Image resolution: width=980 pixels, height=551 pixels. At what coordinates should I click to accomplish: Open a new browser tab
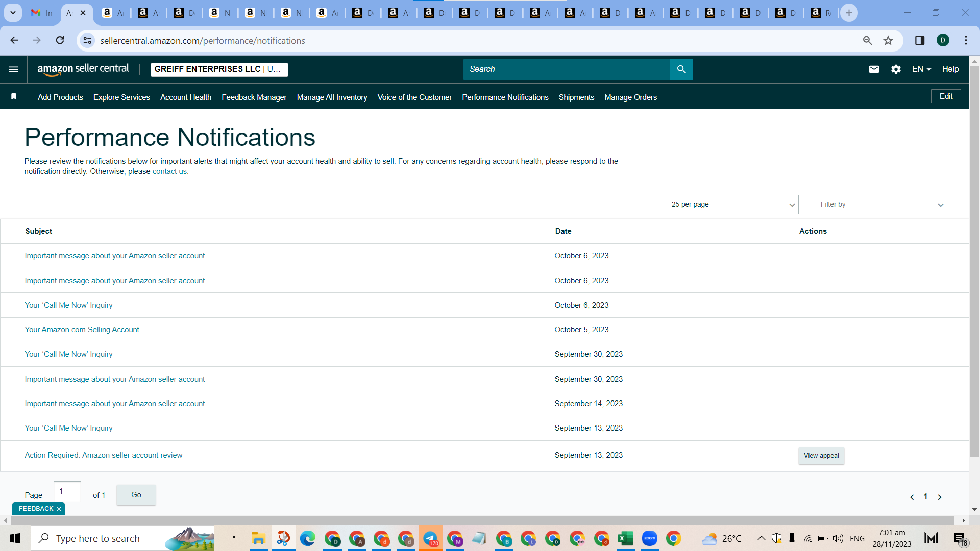click(849, 13)
